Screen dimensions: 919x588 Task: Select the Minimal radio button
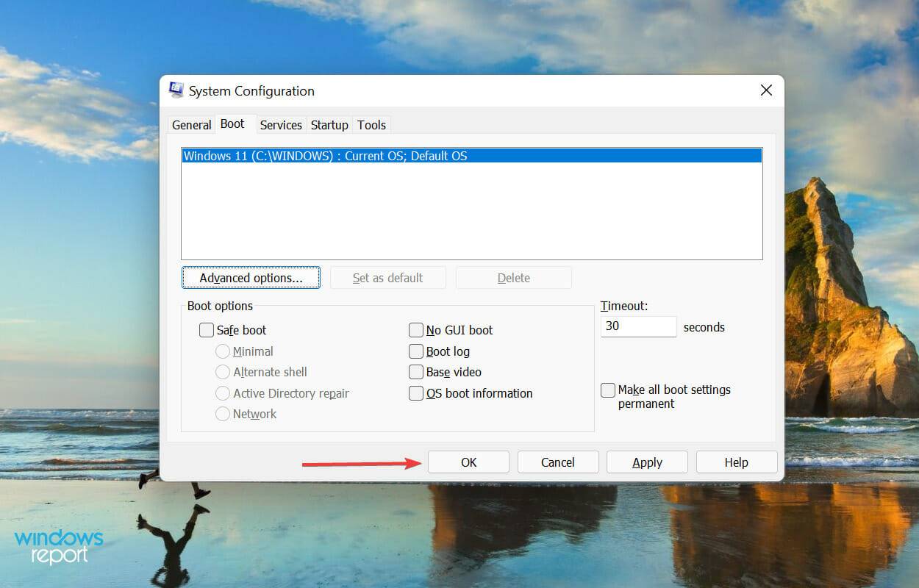(x=223, y=351)
